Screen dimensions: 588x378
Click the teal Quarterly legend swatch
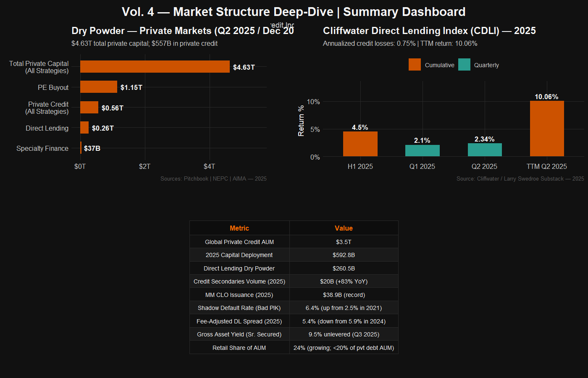click(x=464, y=65)
